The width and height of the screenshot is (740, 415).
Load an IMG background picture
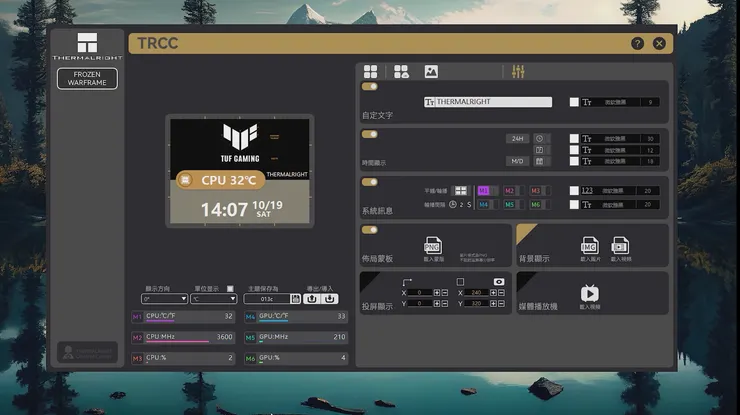pyautogui.click(x=589, y=246)
